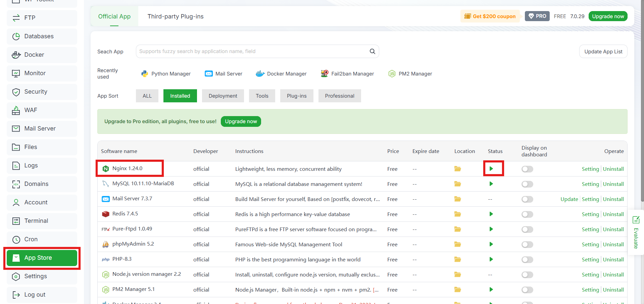Screen dimensions: 644x304
Task: Open the FTP sidebar item
Action: (42, 18)
